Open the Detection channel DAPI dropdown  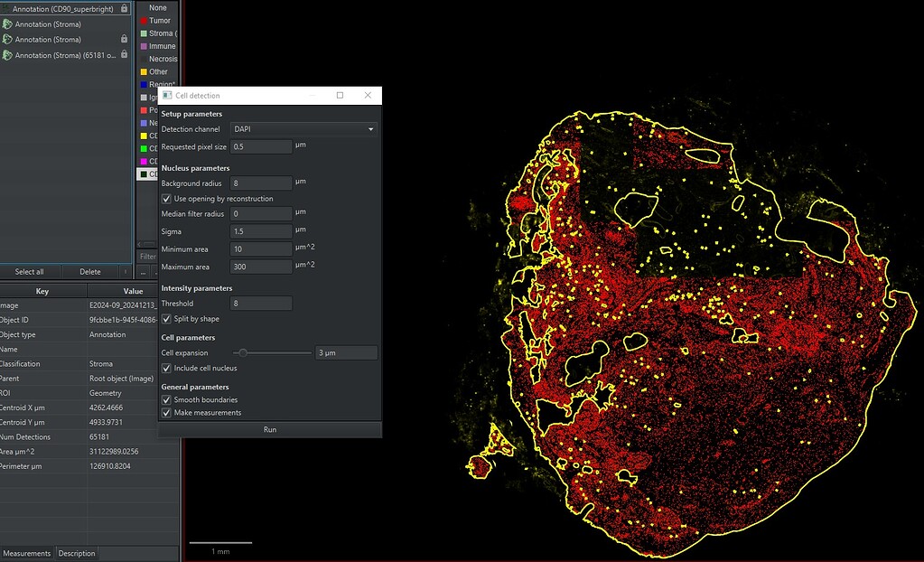pyautogui.click(x=370, y=128)
